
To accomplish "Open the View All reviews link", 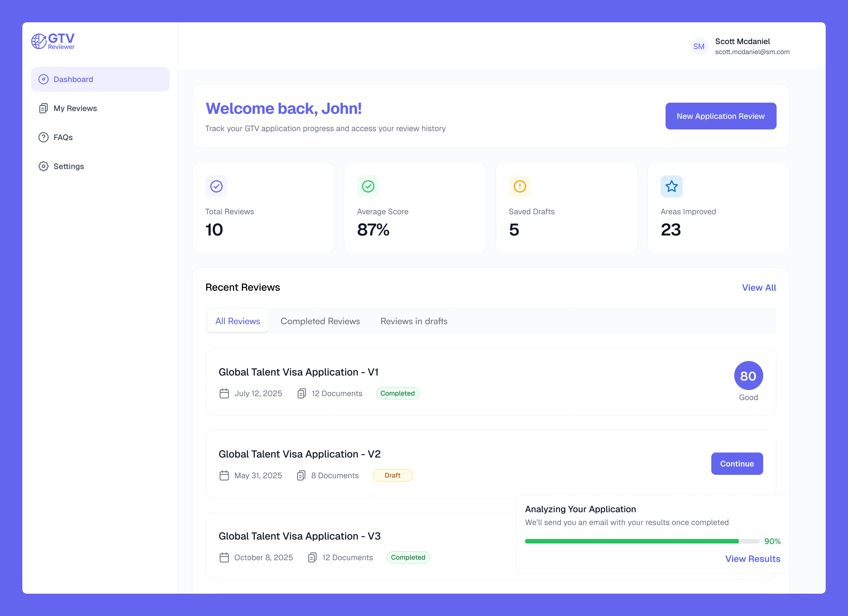I will (759, 288).
